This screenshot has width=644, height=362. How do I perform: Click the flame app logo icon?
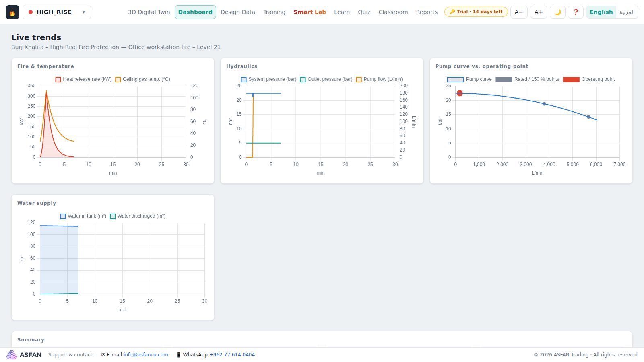point(12,12)
